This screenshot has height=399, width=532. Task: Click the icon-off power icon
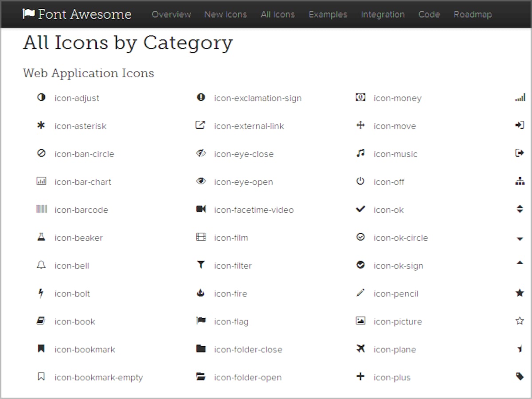(360, 181)
